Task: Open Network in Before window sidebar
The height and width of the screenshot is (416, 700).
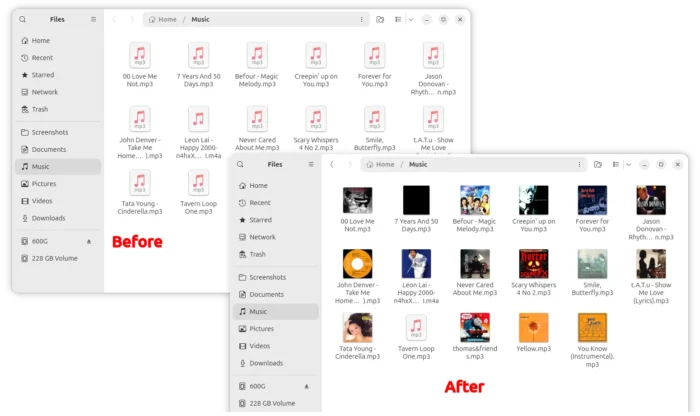Action: point(58,92)
